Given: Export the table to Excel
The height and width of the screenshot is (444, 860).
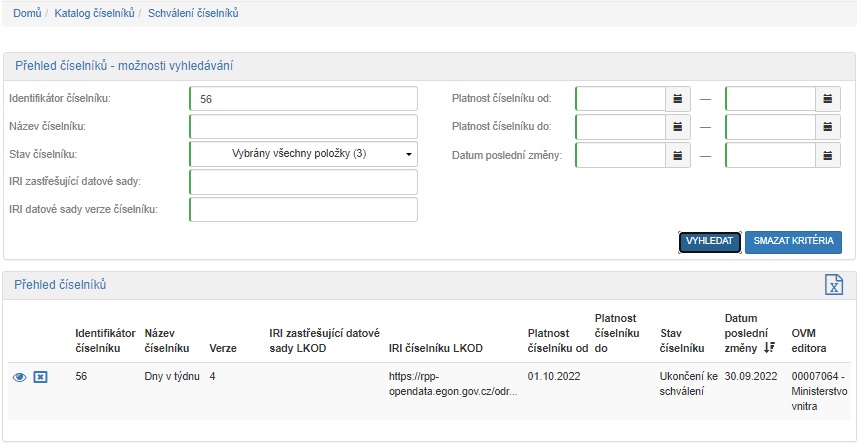Looking at the screenshot, I should point(833,285).
